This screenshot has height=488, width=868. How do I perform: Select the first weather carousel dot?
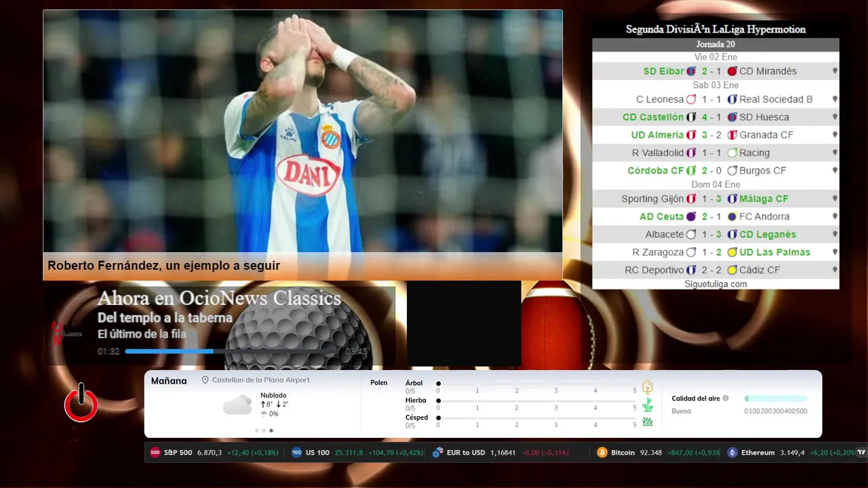pos(256,430)
